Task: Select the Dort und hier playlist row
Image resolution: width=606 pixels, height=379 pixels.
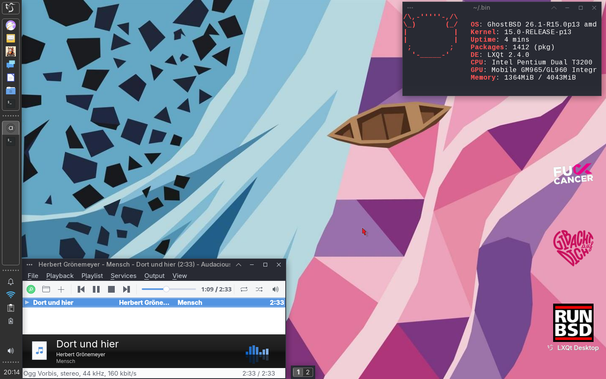Action: coord(154,303)
